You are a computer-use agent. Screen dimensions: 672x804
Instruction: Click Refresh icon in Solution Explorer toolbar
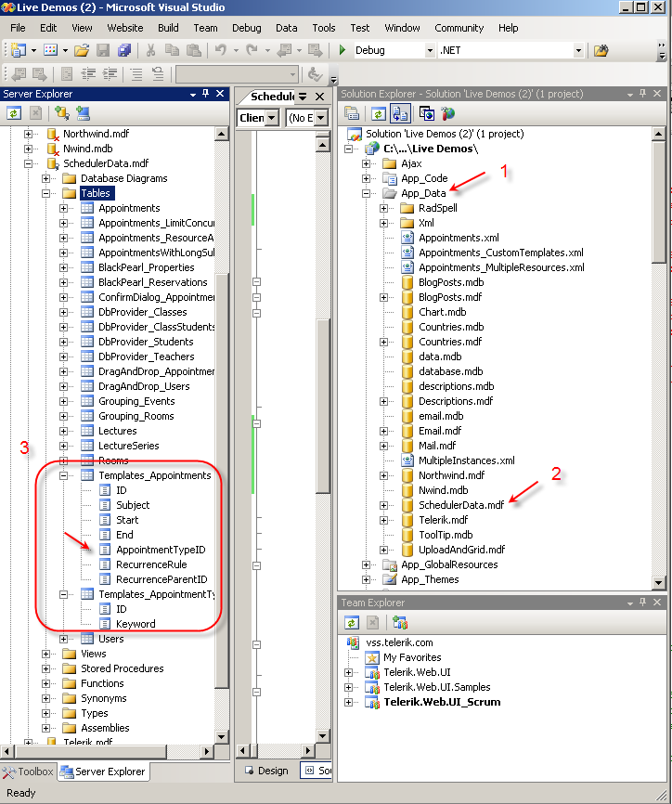pyautogui.click(x=379, y=113)
